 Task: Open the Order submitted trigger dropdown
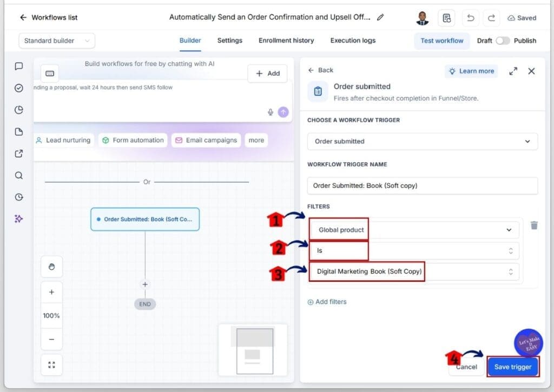pos(422,141)
